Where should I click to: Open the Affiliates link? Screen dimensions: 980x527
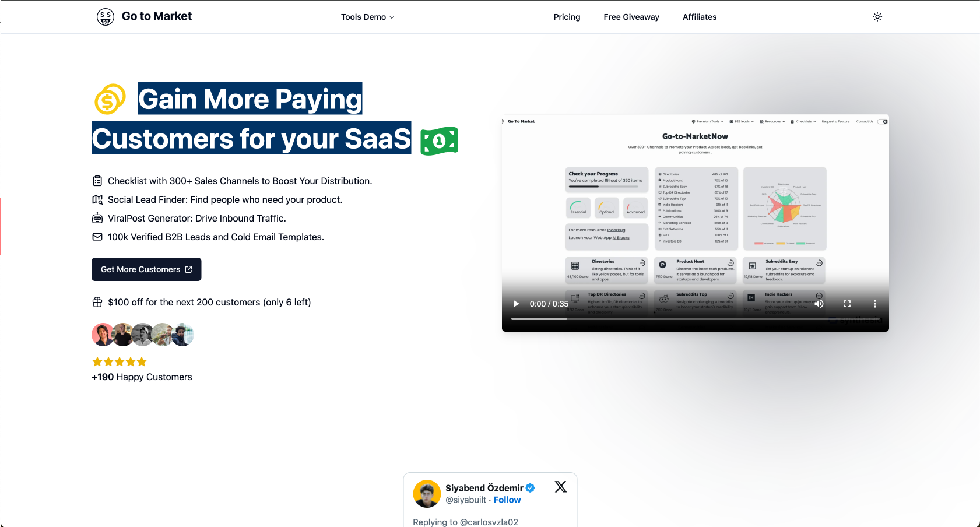(699, 17)
